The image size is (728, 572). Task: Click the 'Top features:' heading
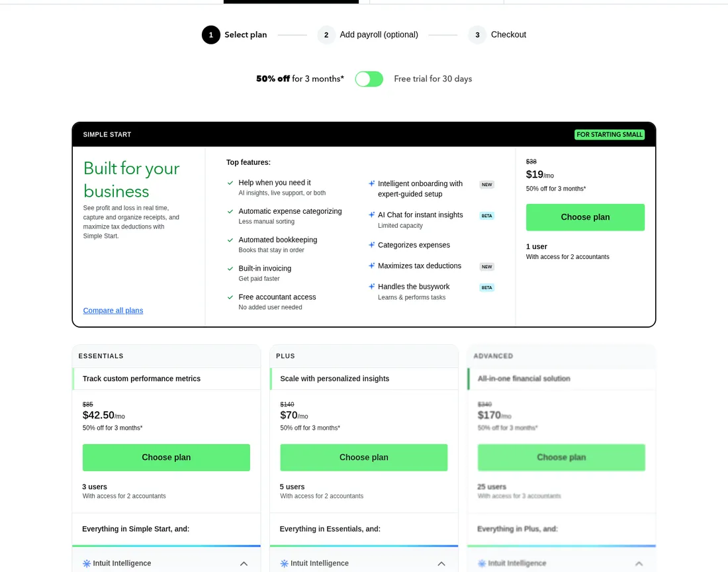(x=248, y=162)
